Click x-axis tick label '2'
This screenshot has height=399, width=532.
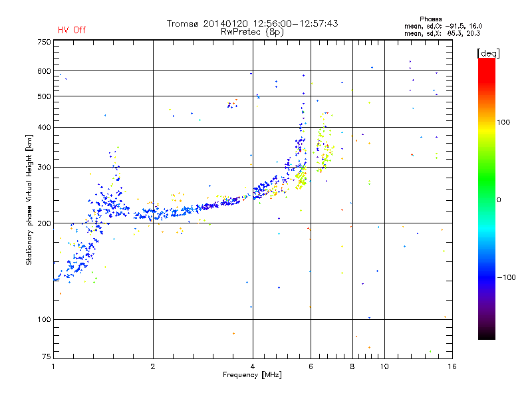coord(153,366)
